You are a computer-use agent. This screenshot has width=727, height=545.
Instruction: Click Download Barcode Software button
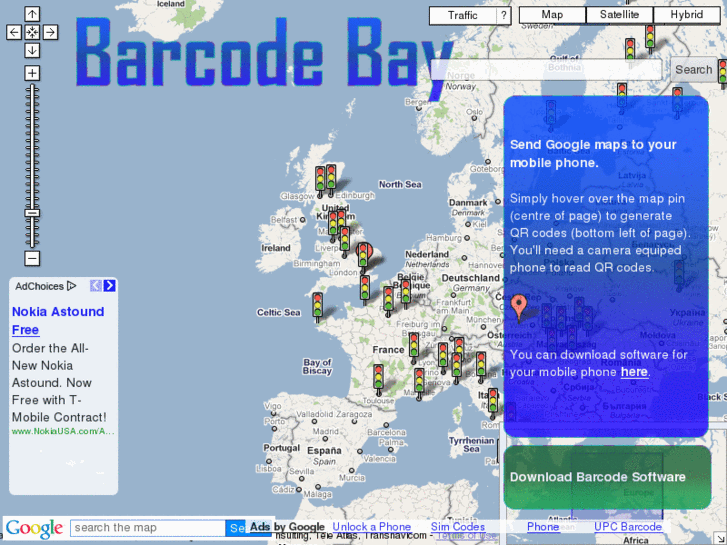607,477
